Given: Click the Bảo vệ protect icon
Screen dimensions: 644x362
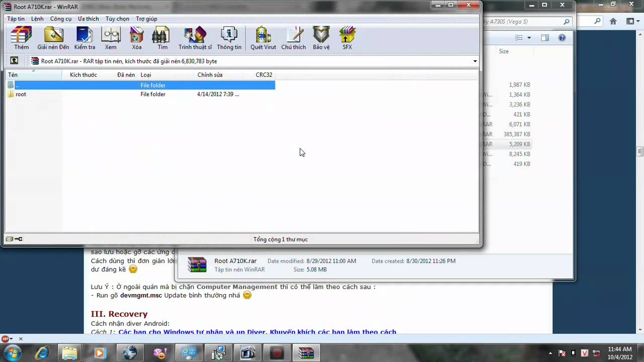Looking at the screenshot, I should click(x=321, y=38).
